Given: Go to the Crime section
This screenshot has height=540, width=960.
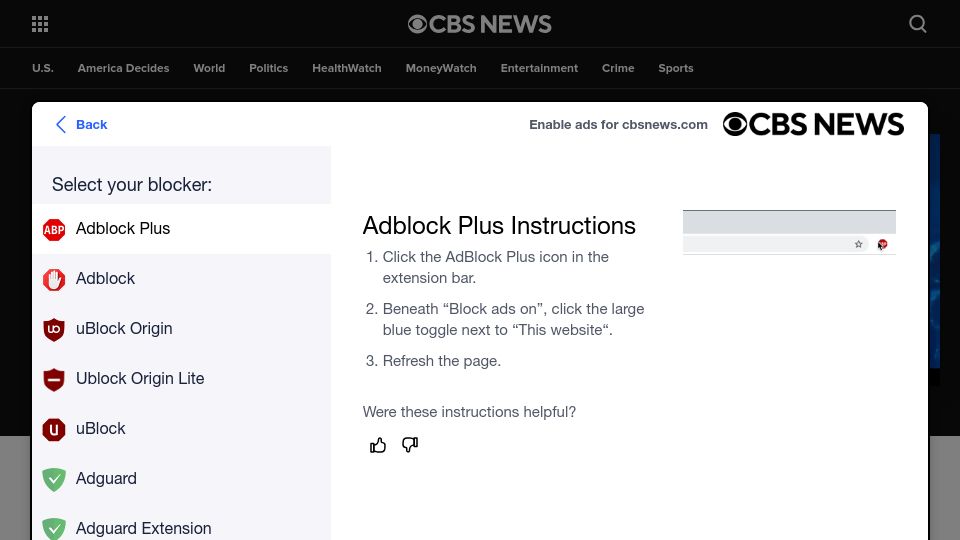Looking at the screenshot, I should click(x=618, y=68).
